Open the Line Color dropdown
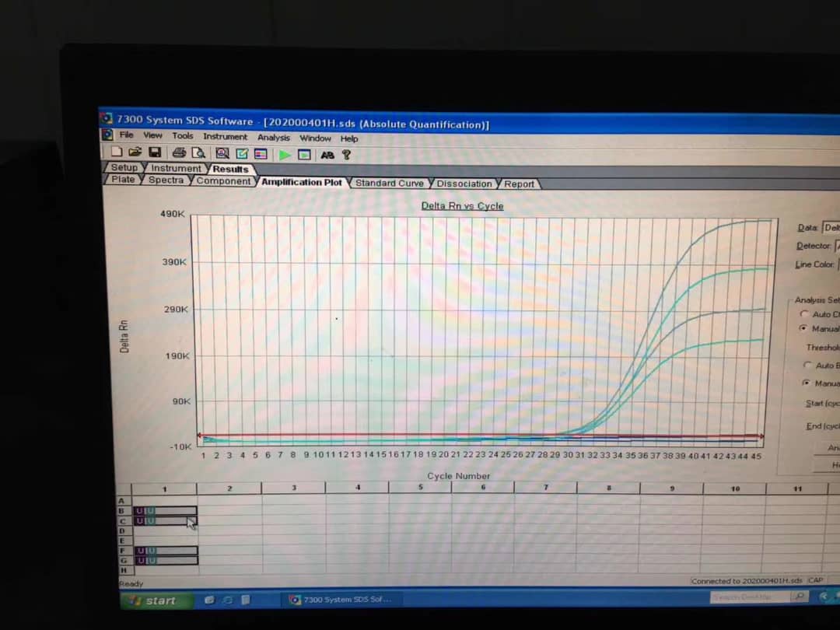The width and height of the screenshot is (840, 630). pyautogui.click(x=838, y=264)
